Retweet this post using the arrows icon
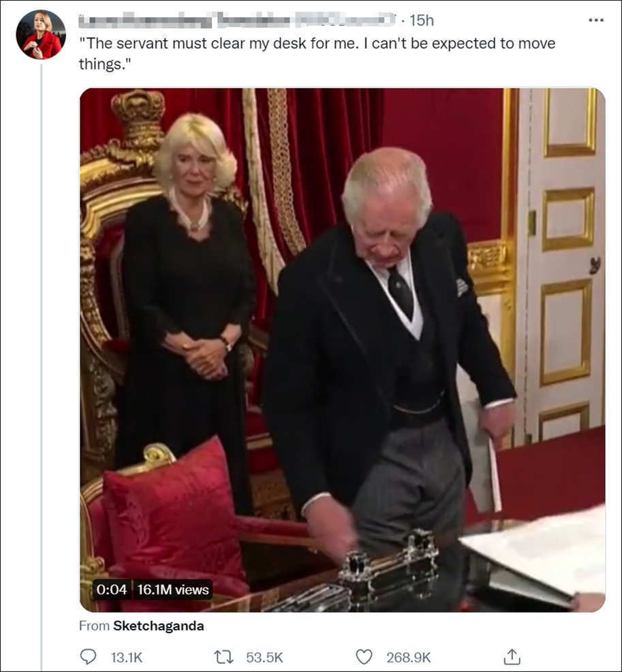Image resolution: width=622 pixels, height=672 pixels. click(x=223, y=657)
